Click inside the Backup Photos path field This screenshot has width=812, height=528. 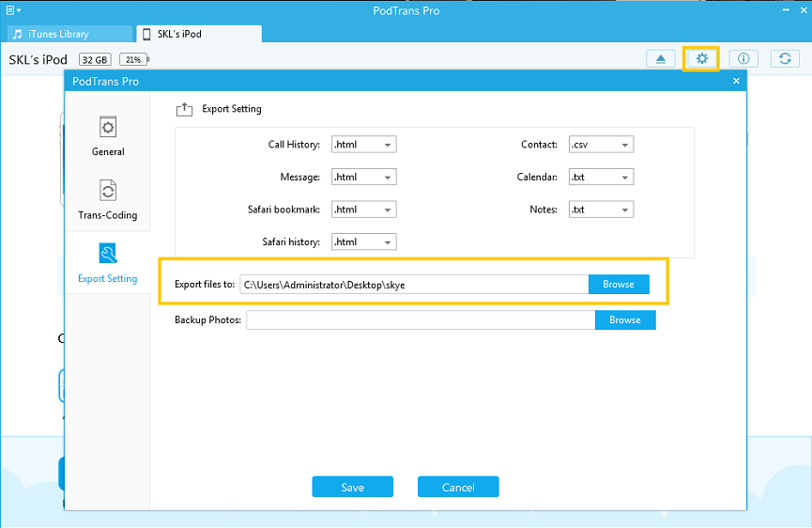click(x=420, y=320)
